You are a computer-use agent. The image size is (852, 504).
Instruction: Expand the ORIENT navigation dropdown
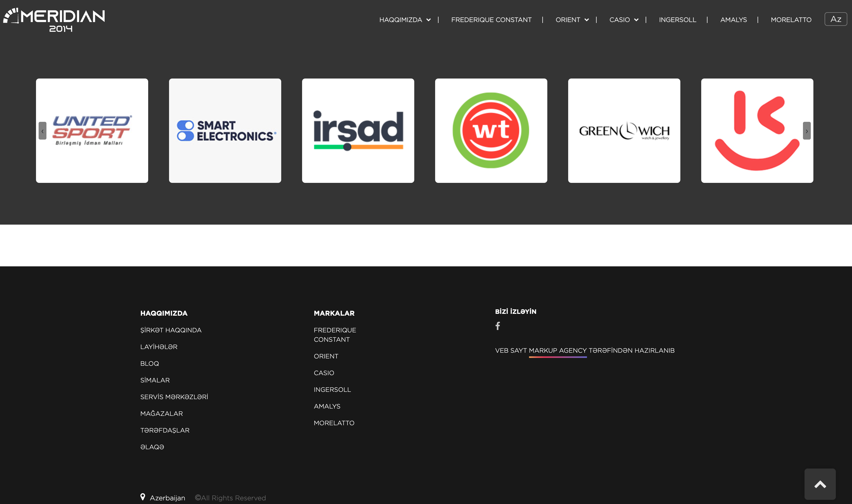tap(572, 20)
